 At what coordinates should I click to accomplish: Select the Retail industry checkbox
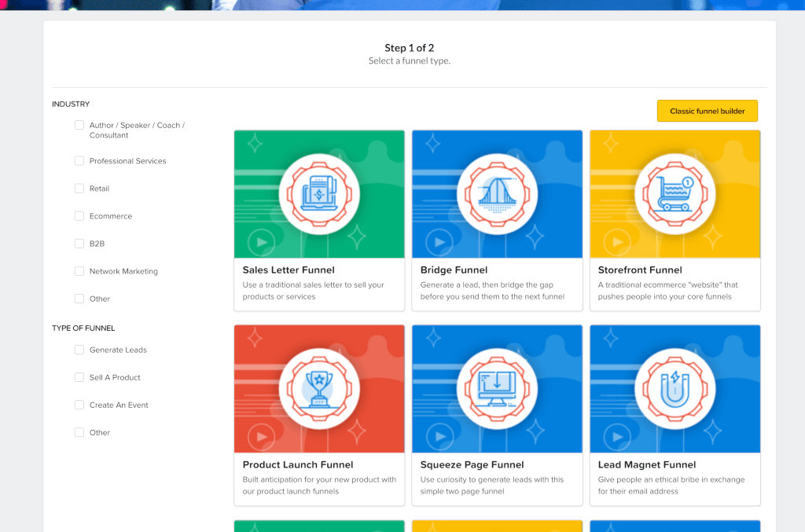[79, 188]
